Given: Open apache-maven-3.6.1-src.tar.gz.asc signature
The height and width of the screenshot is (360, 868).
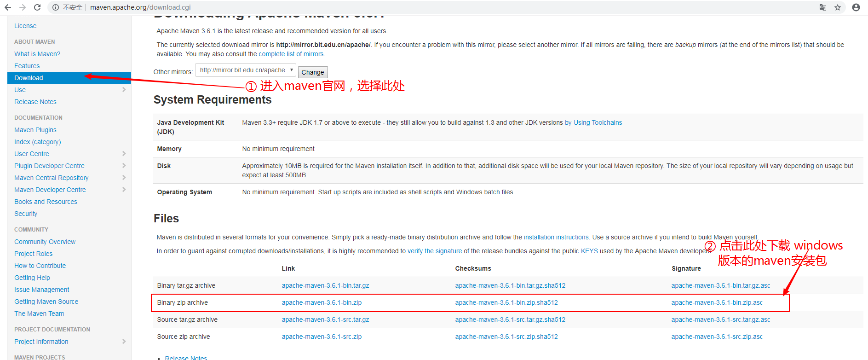Looking at the screenshot, I should coord(721,319).
